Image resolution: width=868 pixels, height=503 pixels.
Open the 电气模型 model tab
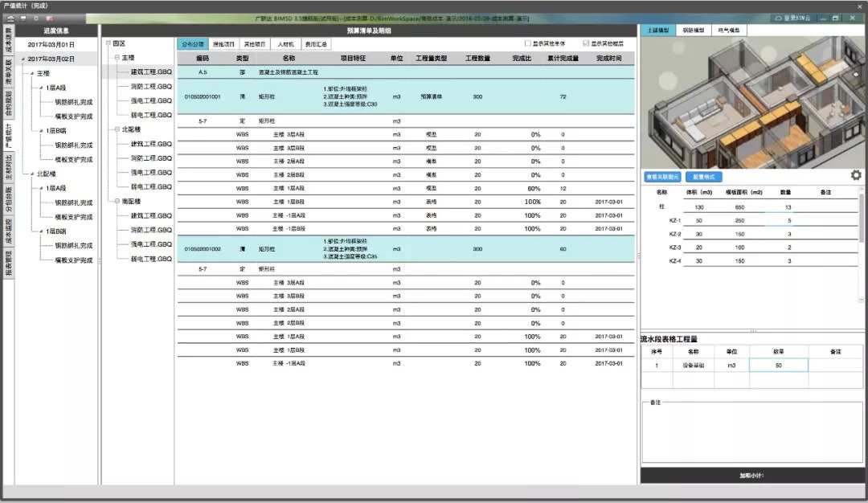point(728,31)
